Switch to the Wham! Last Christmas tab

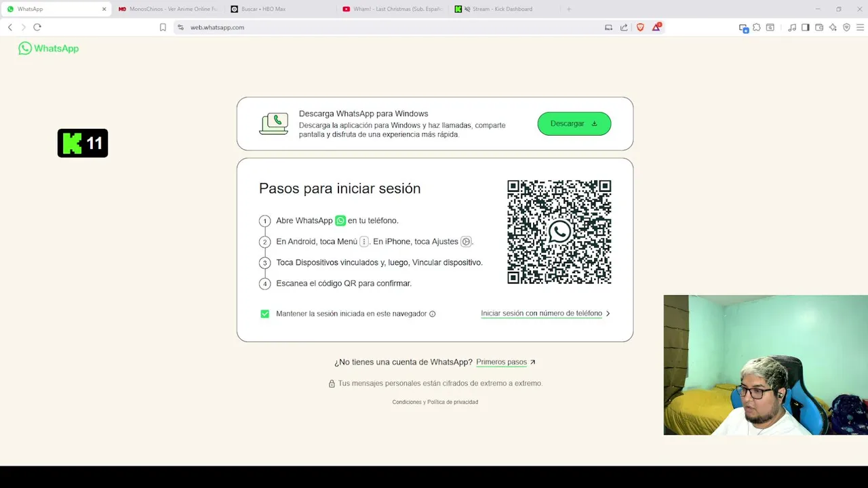[392, 9]
